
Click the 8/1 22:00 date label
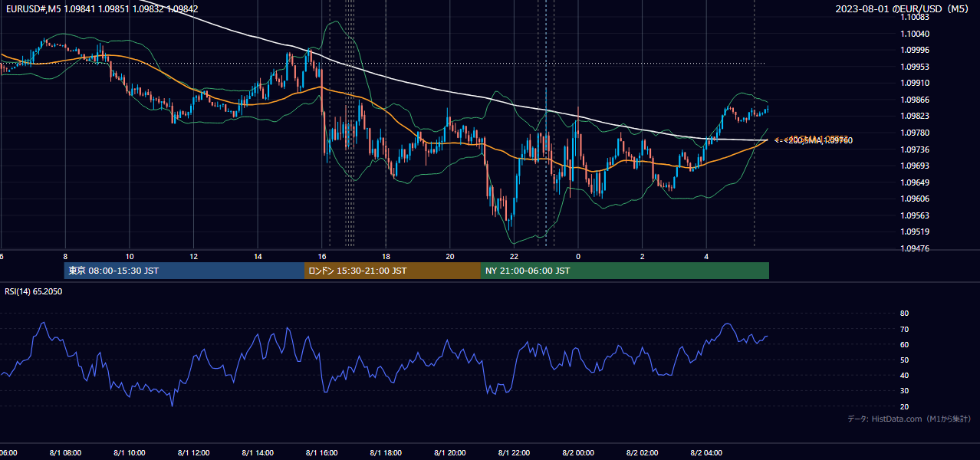pos(514,453)
